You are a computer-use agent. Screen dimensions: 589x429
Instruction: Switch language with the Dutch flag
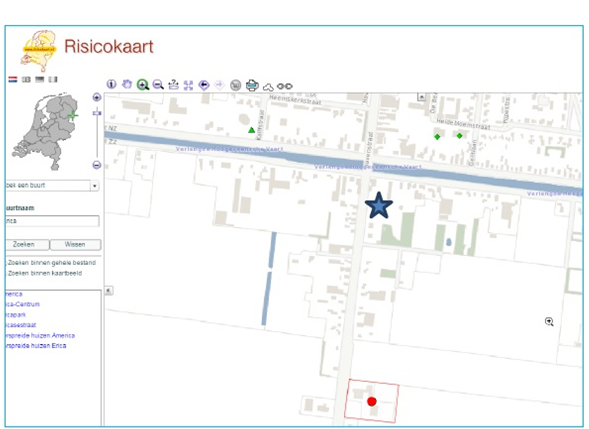[13, 79]
